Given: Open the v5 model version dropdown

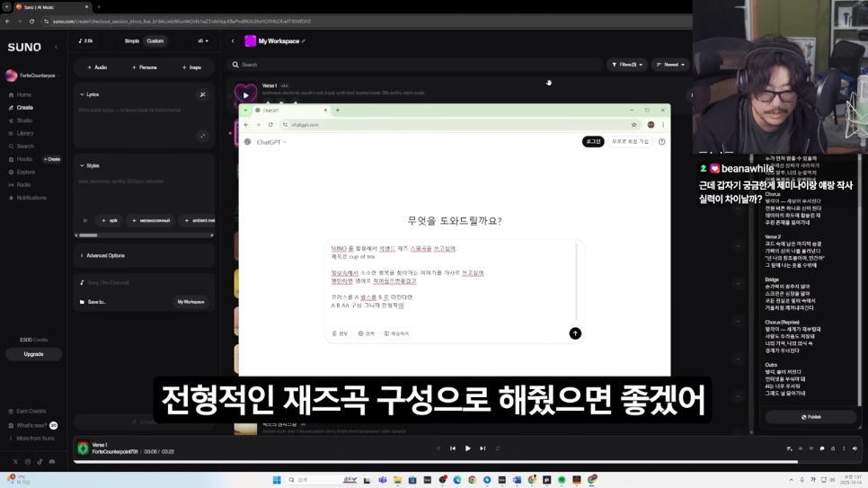Looking at the screenshot, I should click(203, 41).
